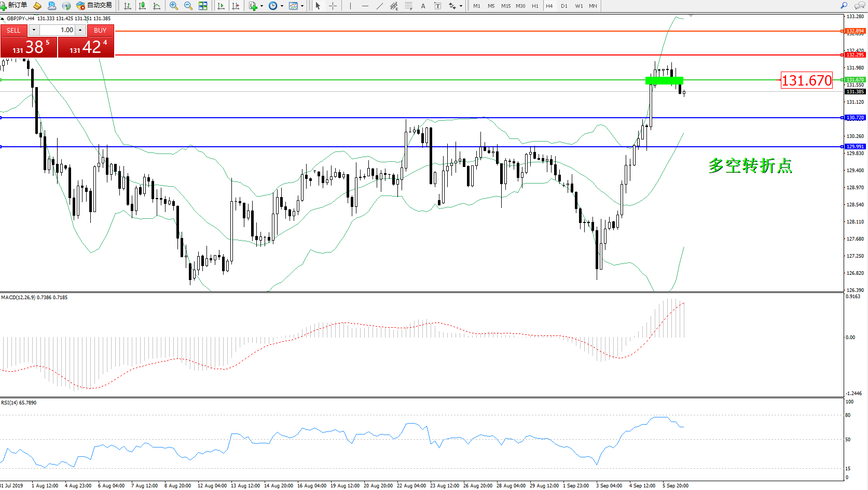Select the Fibonacci retracement tool
Screen dimensions: 868x490
(x=409, y=6)
